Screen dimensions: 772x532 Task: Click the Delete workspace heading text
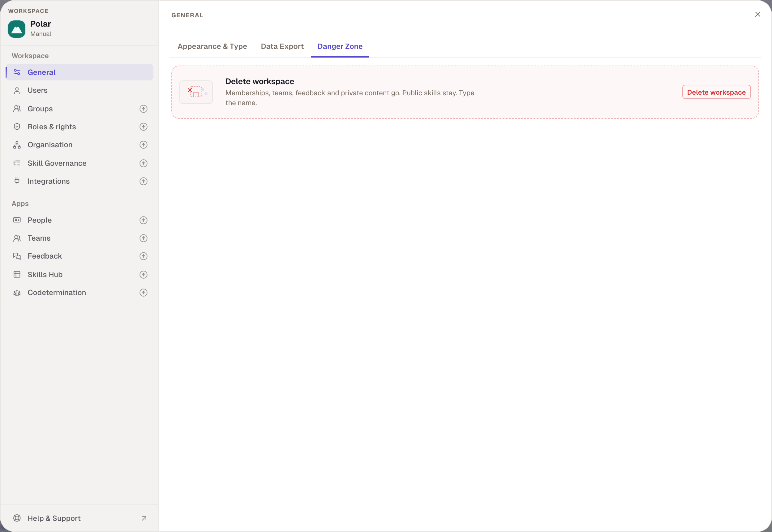click(260, 81)
